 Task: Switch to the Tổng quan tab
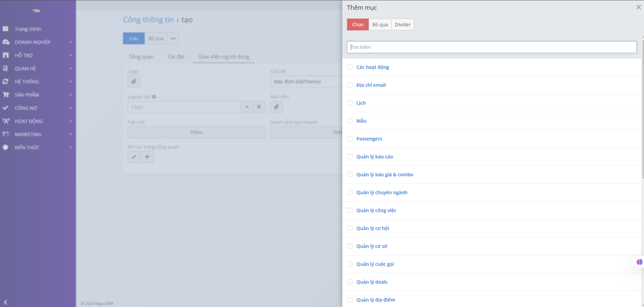141,56
